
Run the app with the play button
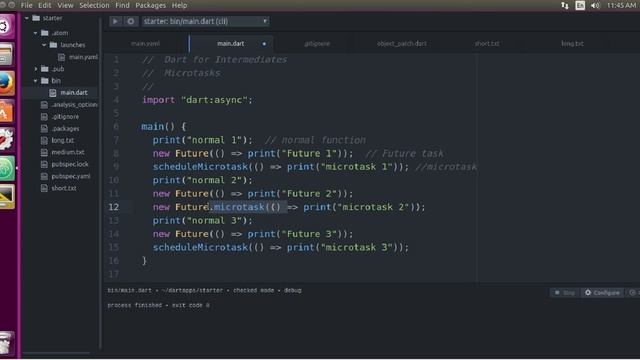pos(115,21)
